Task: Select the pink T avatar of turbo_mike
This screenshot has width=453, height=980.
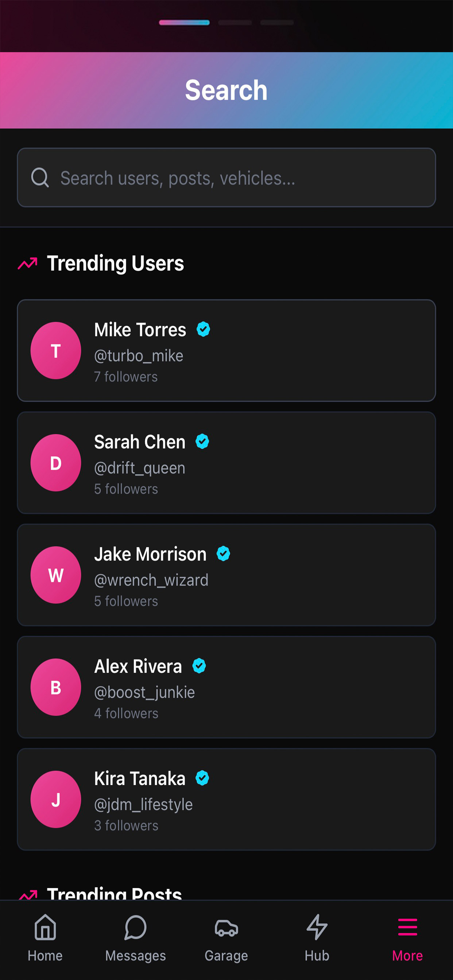Action: (x=55, y=350)
